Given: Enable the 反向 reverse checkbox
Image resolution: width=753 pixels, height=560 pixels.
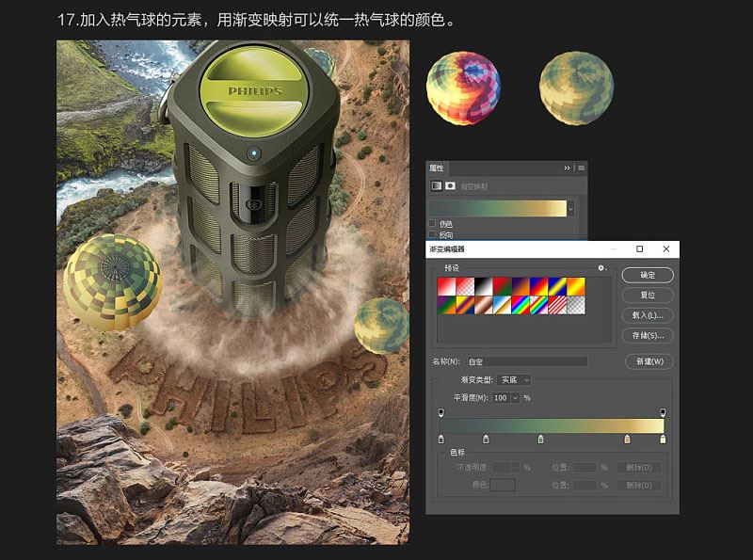Looking at the screenshot, I should [x=430, y=232].
